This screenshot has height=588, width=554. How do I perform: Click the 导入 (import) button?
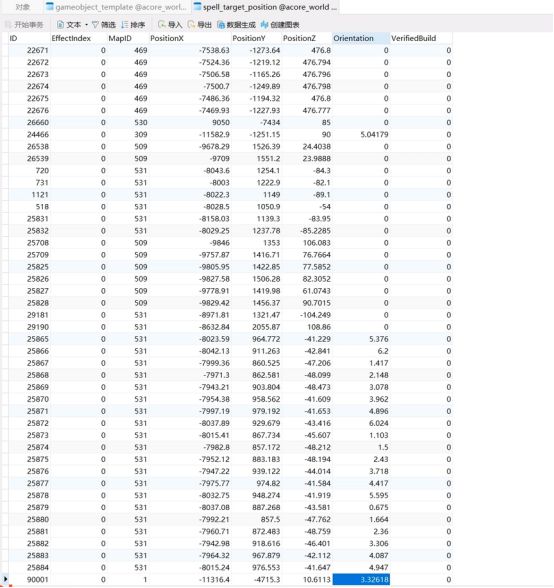point(170,25)
